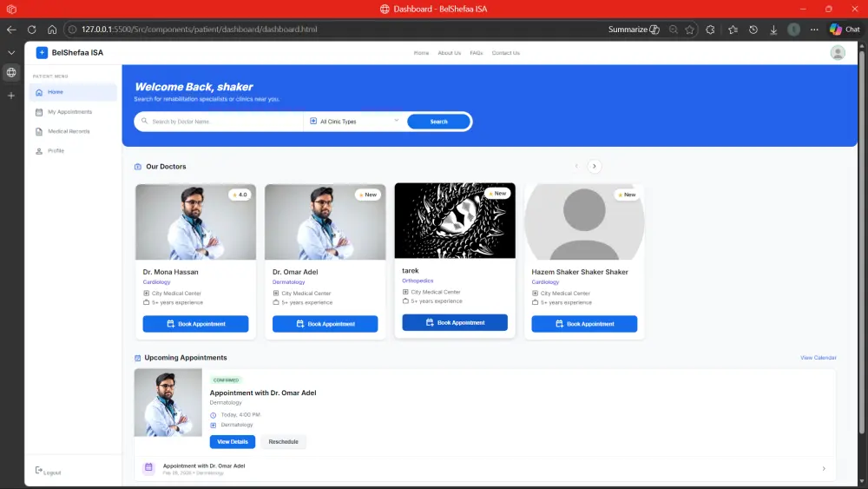Screen dimensions: 868x489
Task: Expand second appointment row chevron
Action: (824, 468)
